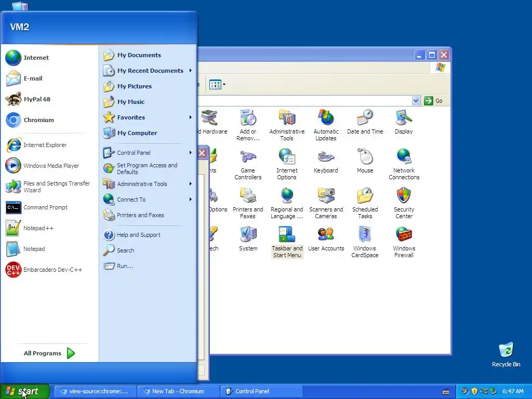Open Add or Remove Programs icon
This screenshot has height=399, width=532.
tap(248, 125)
